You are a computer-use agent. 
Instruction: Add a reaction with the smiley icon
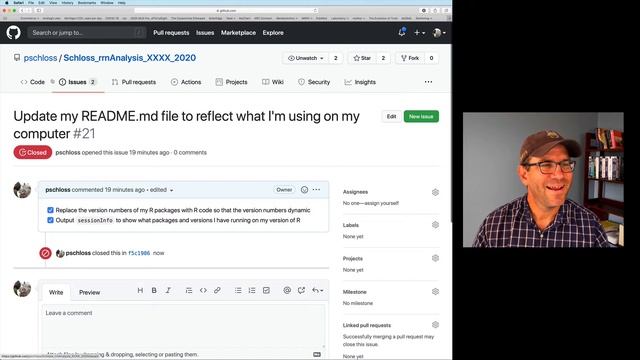coord(304,190)
